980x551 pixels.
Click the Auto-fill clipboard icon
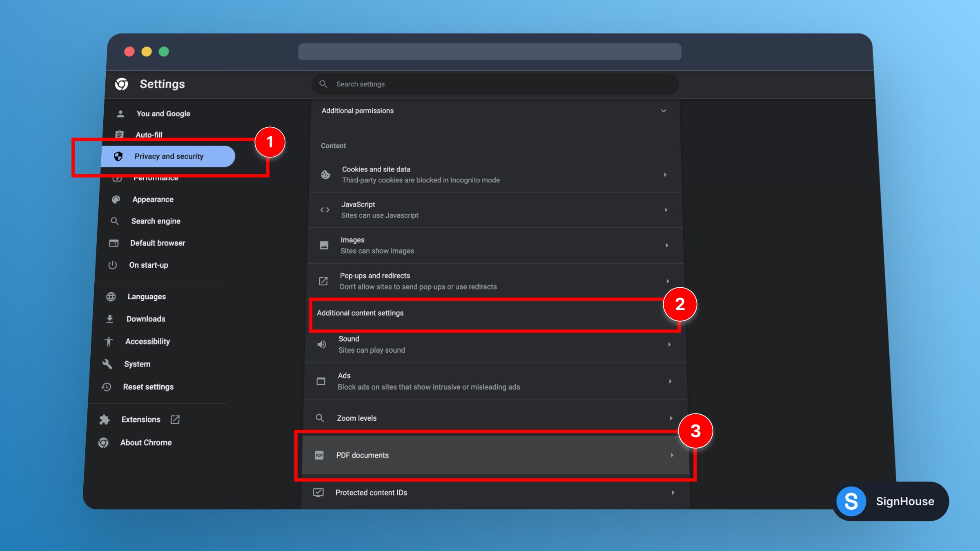click(x=119, y=135)
